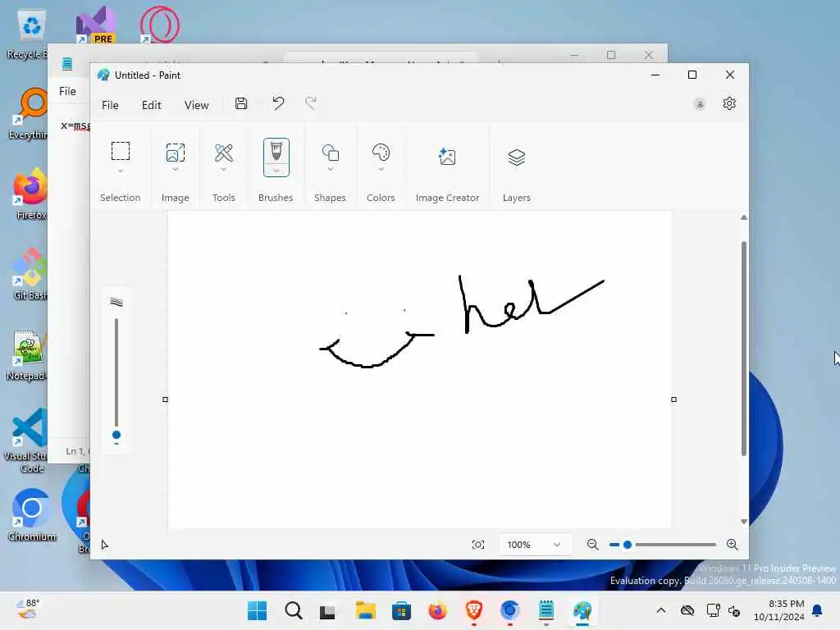This screenshot has width=840, height=630.
Task: Launch Image Creator
Action: (x=447, y=157)
